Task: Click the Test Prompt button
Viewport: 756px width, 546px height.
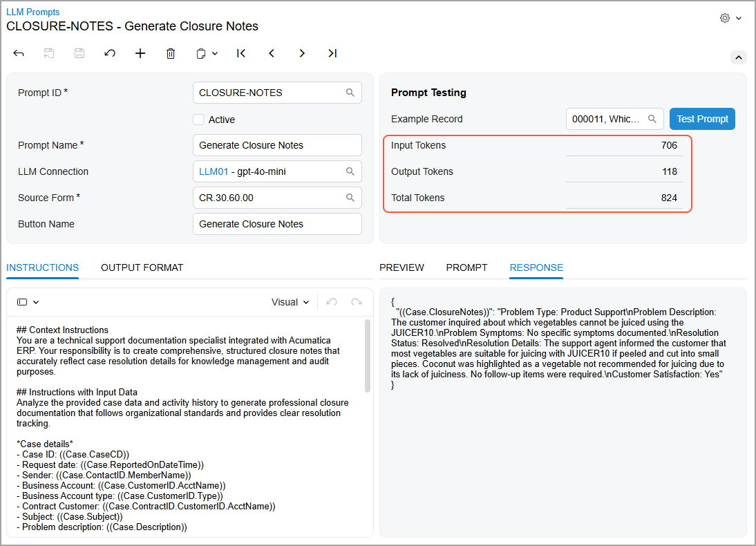Action: coord(702,119)
